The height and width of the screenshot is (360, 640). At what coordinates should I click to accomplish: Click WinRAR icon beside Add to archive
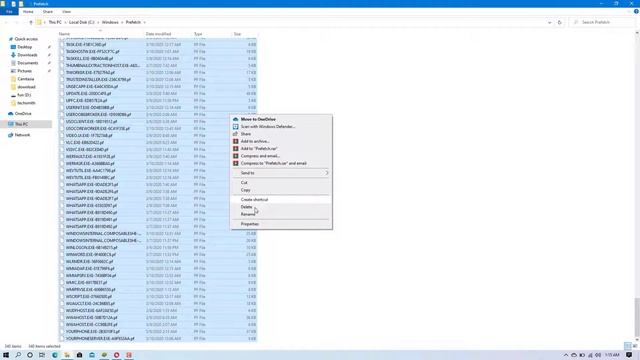coord(236,141)
